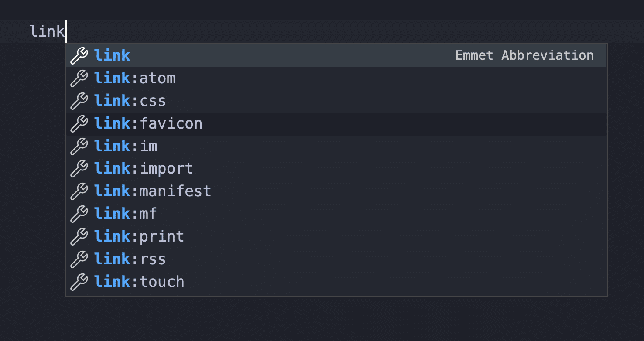Select the link:im suggestion
The image size is (644, 341).
click(126, 146)
